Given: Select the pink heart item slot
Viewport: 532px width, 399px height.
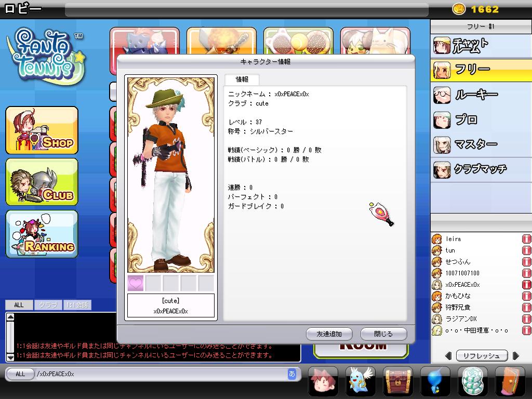Looking at the screenshot, I should [136, 283].
